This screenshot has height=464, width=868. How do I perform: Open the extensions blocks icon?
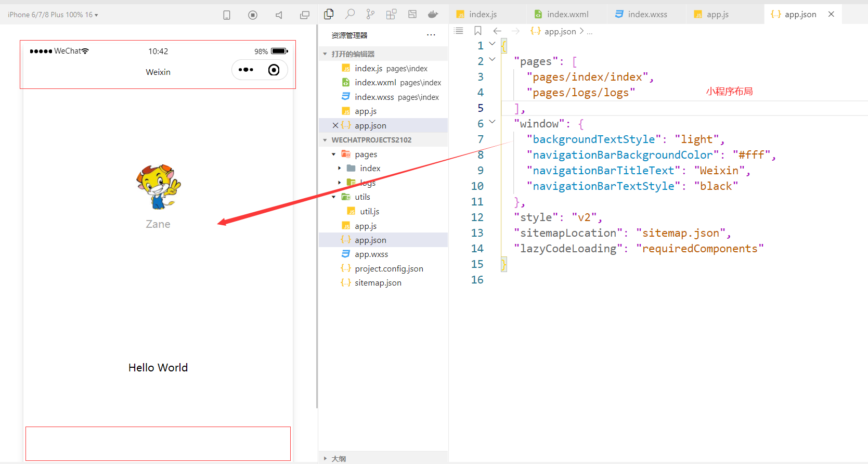(391, 15)
